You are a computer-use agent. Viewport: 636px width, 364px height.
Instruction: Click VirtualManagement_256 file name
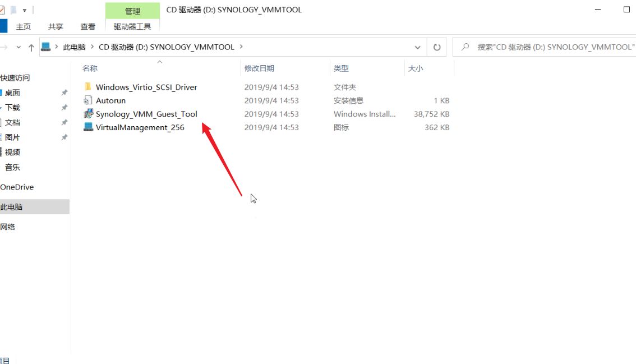pos(140,127)
